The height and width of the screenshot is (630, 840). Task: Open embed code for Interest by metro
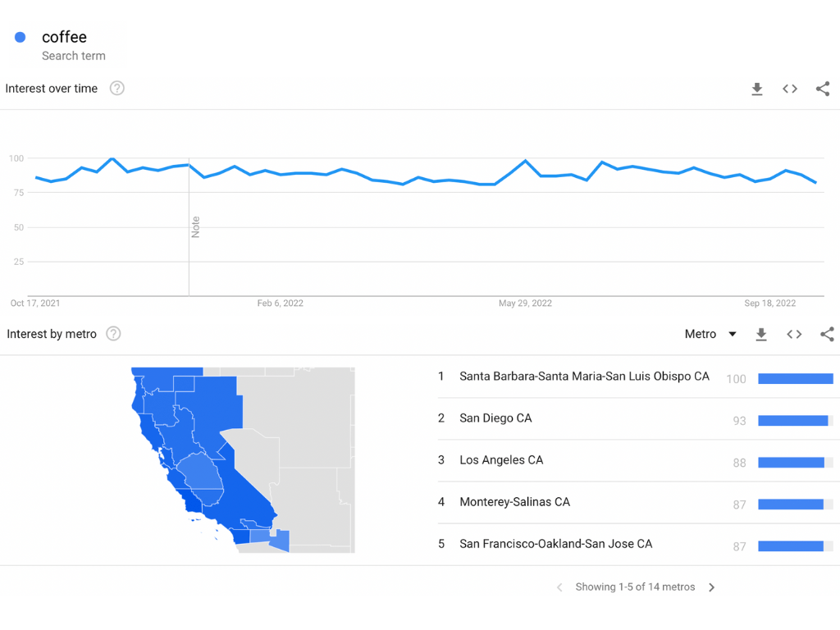pyautogui.click(x=794, y=335)
